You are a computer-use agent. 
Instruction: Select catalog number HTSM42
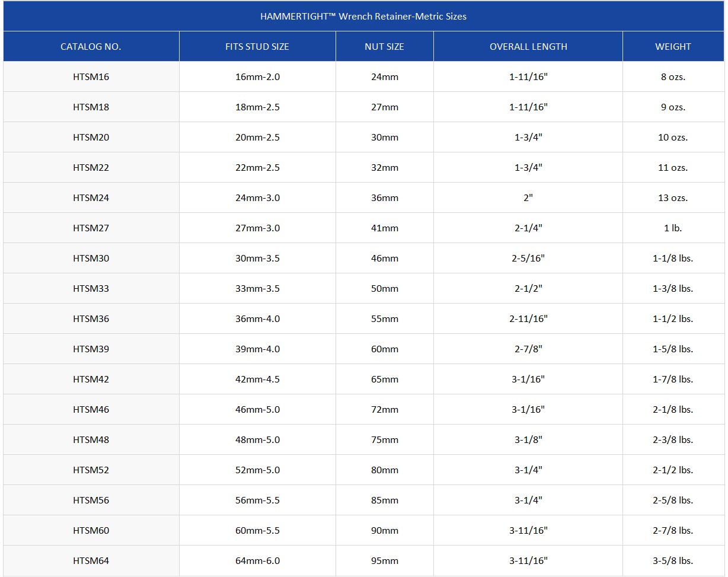pyautogui.click(x=91, y=380)
